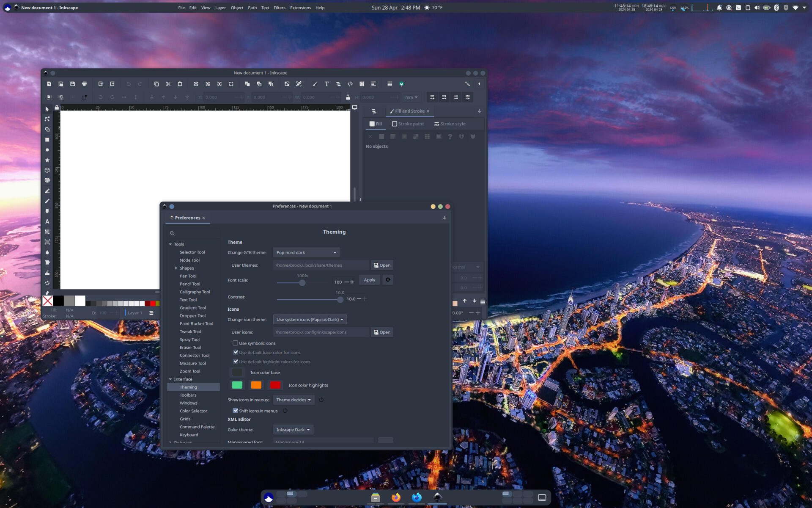
Task: Enable Use symbolic icons checkbox
Action: 235,343
